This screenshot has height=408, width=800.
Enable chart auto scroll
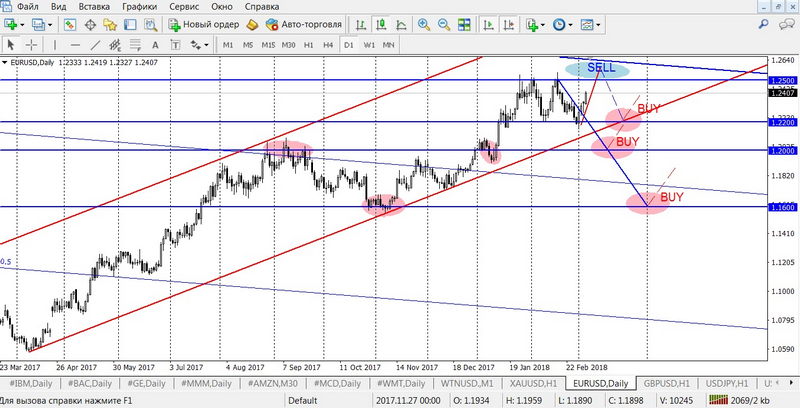tap(486, 24)
